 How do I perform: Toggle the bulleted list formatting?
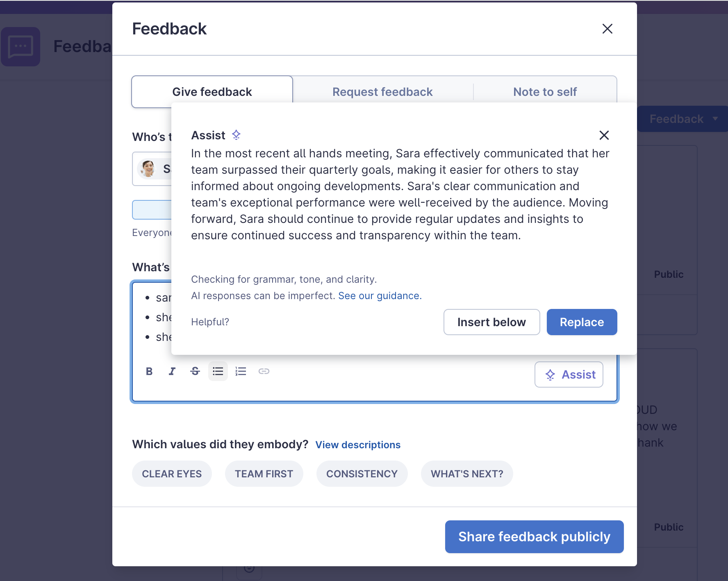(x=218, y=371)
